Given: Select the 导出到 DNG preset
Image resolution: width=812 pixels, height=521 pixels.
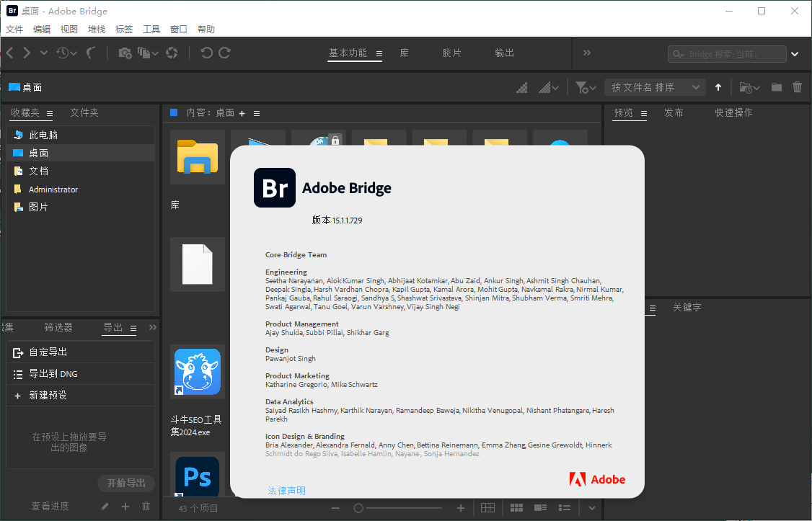Looking at the screenshot, I should pos(81,373).
